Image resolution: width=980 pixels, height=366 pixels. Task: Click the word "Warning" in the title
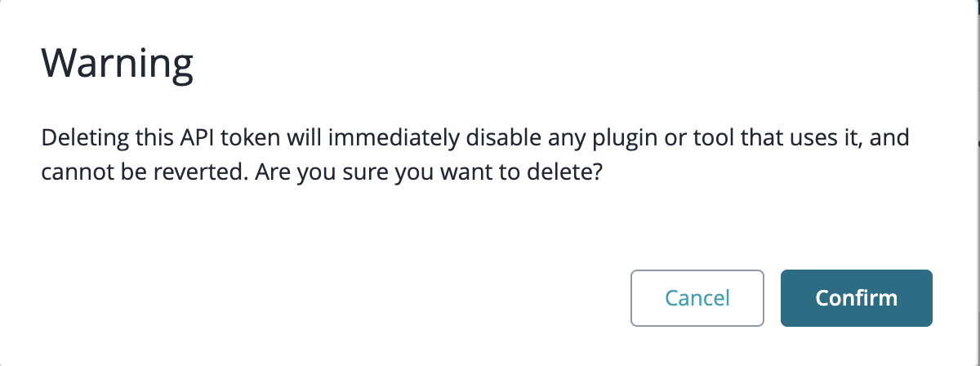point(118,63)
